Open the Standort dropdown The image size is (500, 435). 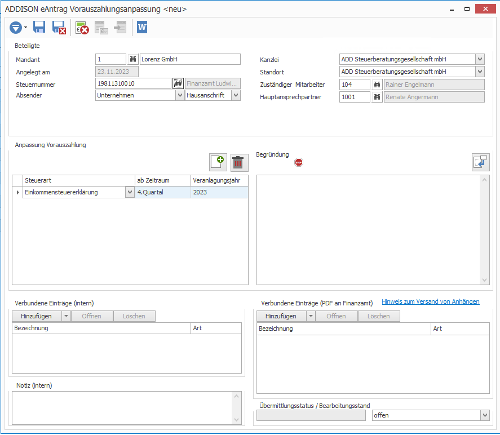coord(480,71)
